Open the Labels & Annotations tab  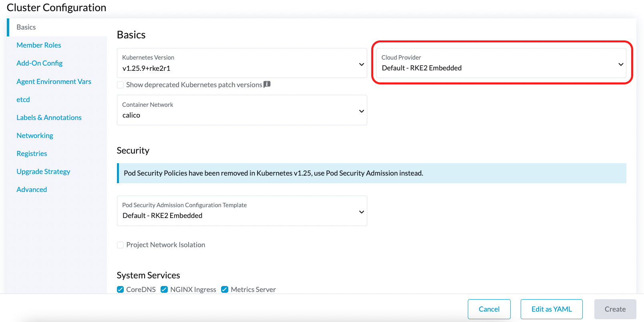(49, 118)
